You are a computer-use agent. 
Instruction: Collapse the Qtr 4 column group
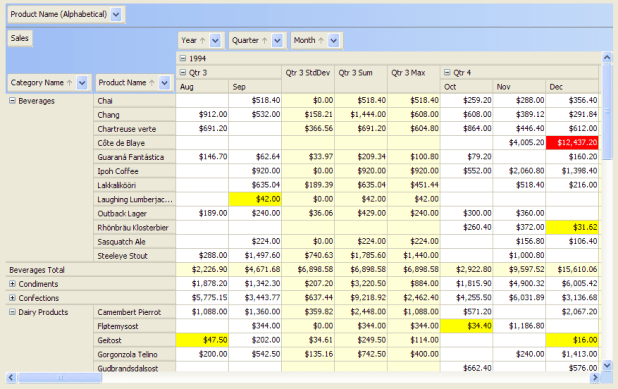(x=447, y=73)
